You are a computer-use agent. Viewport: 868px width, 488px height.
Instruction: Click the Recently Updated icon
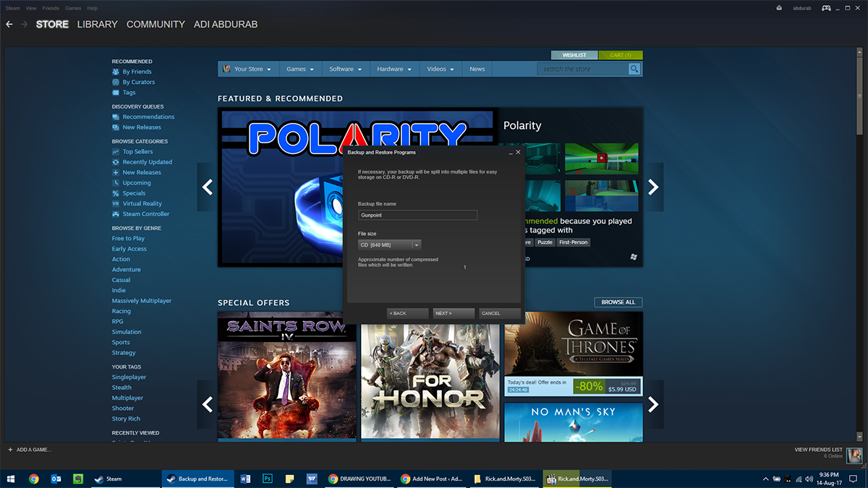point(116,162)
